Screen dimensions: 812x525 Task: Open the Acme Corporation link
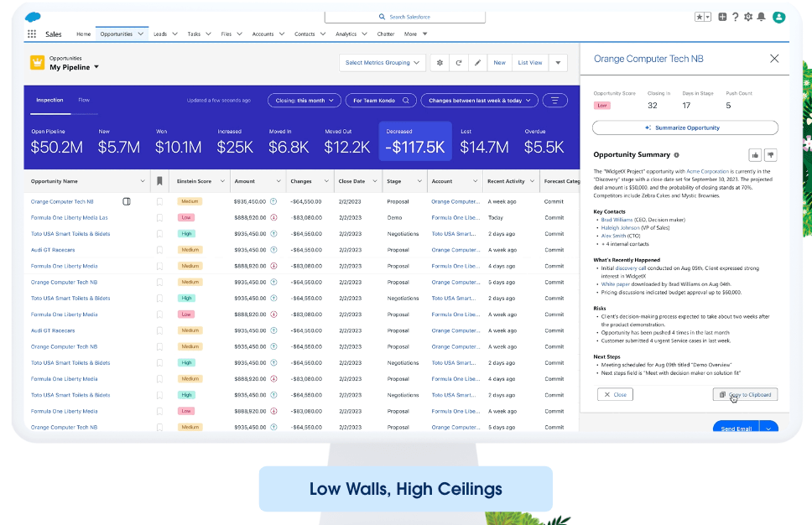coord(707,171)
